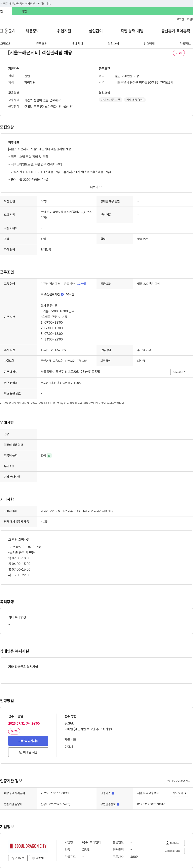Click the 고용24 site logo
The width and height of the screenshot is (193, 868).
(x=7, y=31)
